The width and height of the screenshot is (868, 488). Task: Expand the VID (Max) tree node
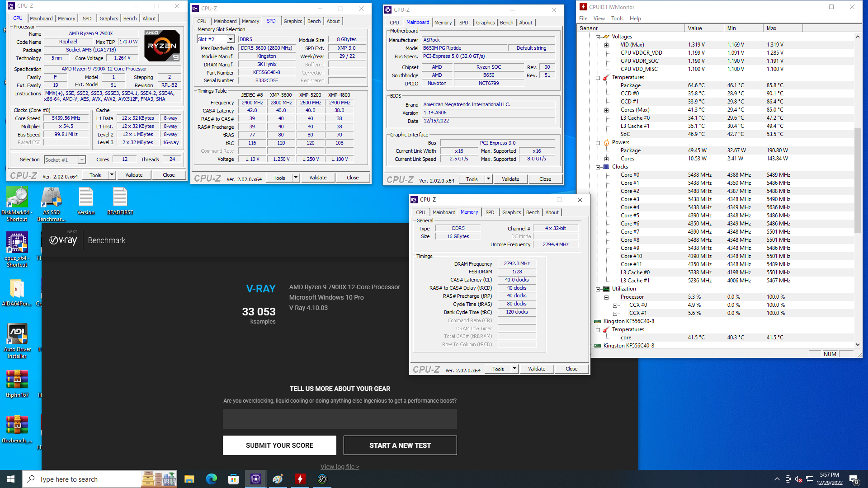[607, 45]
